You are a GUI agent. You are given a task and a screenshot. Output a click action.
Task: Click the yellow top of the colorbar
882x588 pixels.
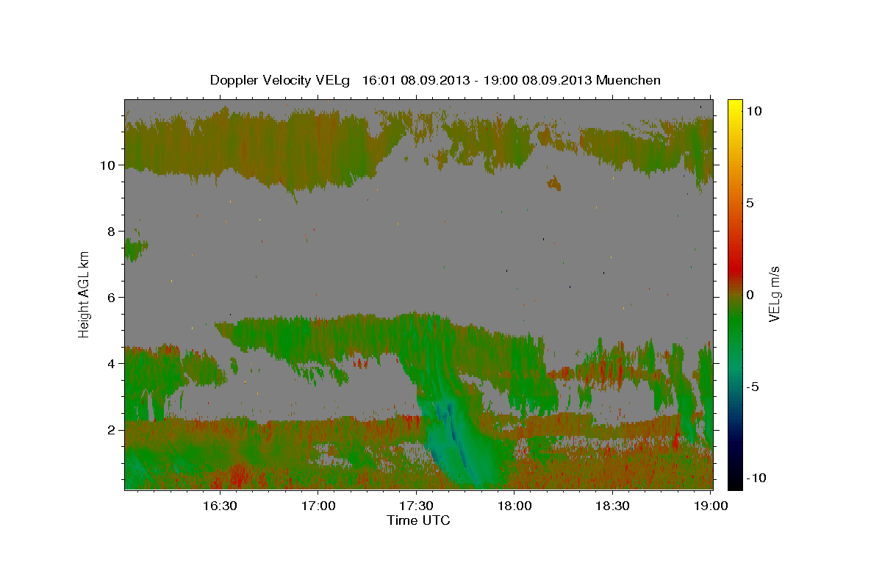735,105
